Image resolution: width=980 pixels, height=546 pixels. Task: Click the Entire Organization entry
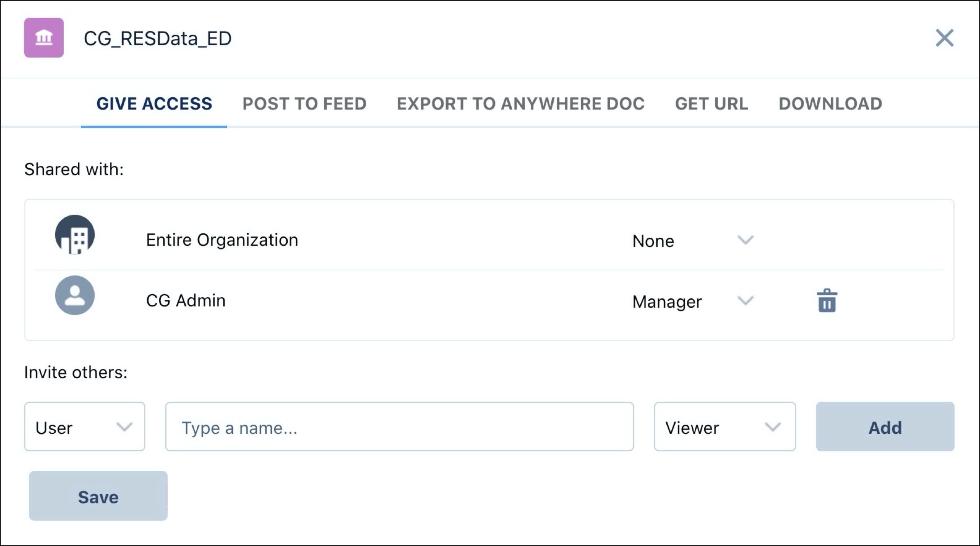click(222, 240)
